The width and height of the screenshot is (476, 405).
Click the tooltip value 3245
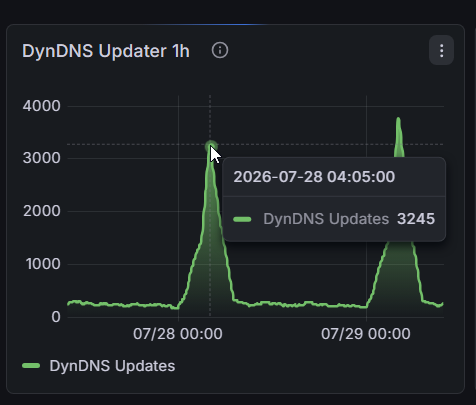point(416,219)
